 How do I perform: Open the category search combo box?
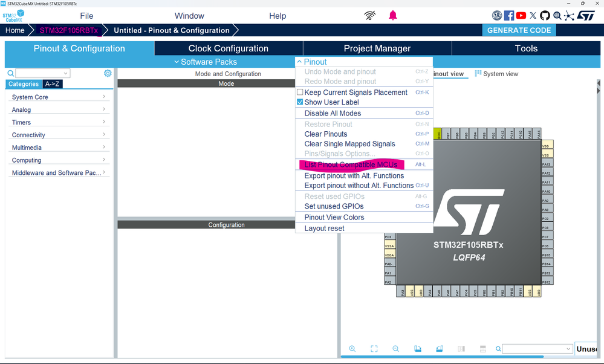[x=43, y=73]
